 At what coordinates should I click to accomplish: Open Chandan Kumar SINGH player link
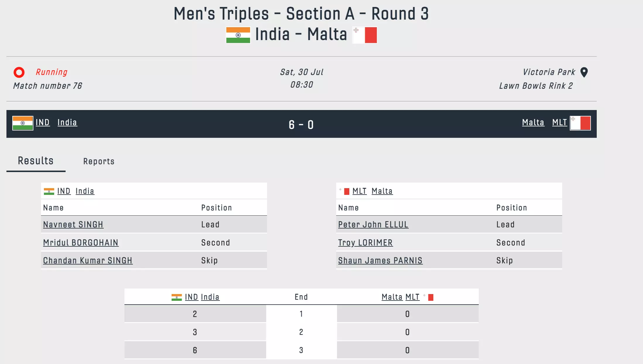[88, 260]
